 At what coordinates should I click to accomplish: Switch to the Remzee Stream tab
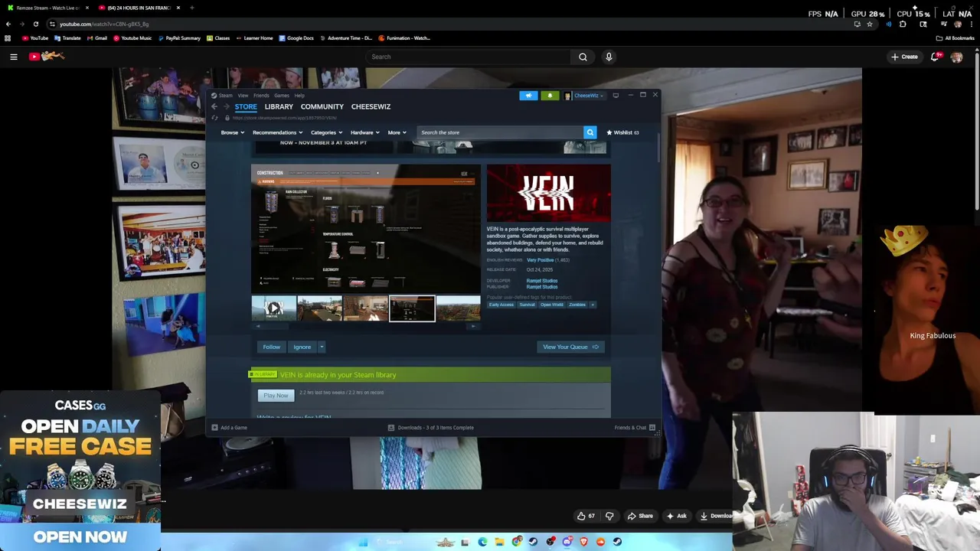point(47,8)
